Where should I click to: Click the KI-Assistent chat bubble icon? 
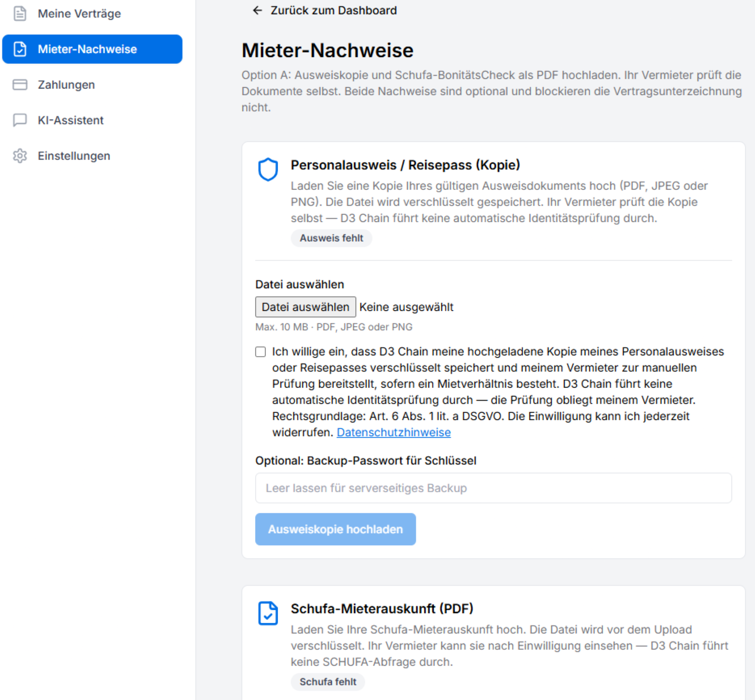coord(20,120)
